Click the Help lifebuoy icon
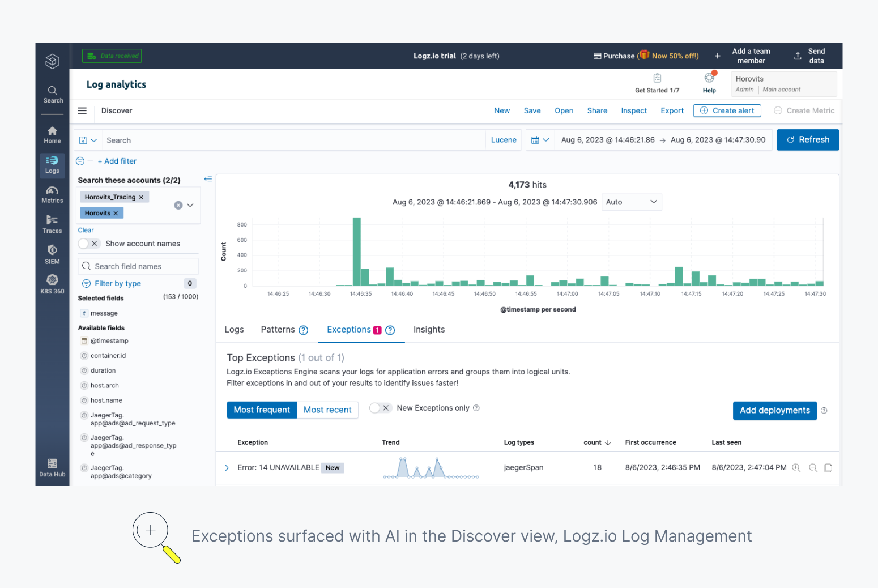The image size is (878, 588). (709, 79)
